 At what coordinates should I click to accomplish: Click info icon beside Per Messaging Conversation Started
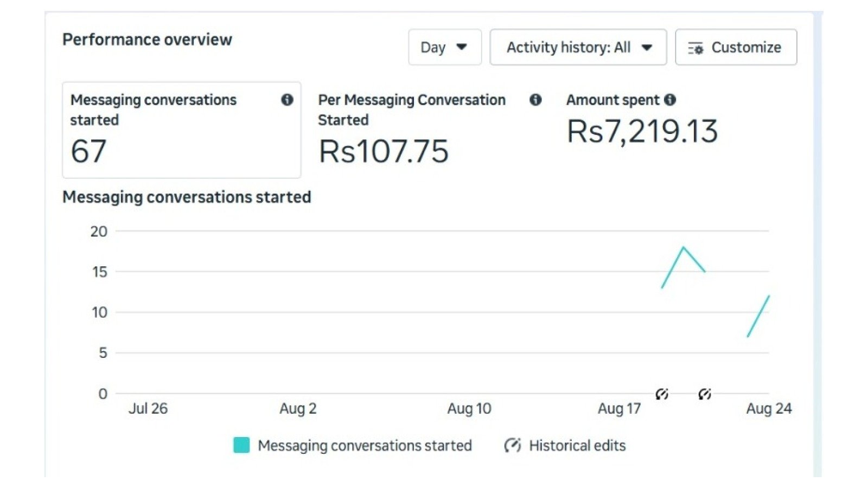coord(535,100)
